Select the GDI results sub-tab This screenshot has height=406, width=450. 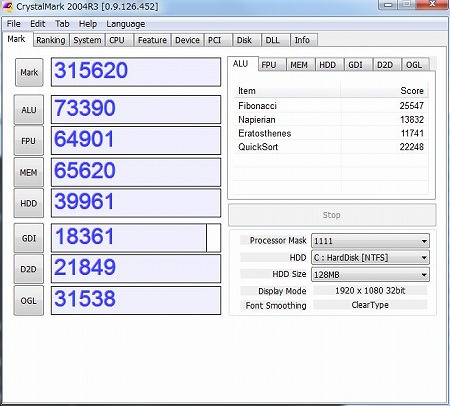pyautogui.click(x=358, y=65)
